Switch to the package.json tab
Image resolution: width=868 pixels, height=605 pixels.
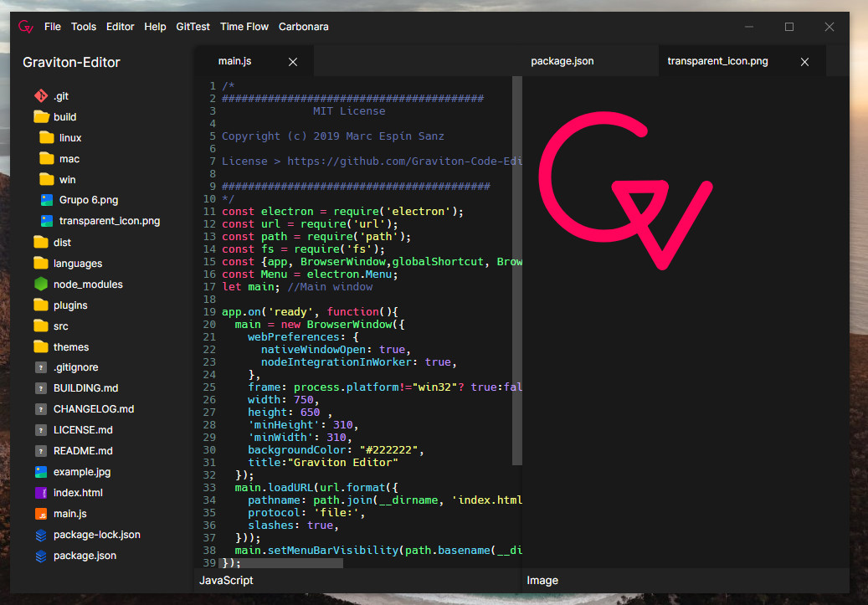(562, 61)
